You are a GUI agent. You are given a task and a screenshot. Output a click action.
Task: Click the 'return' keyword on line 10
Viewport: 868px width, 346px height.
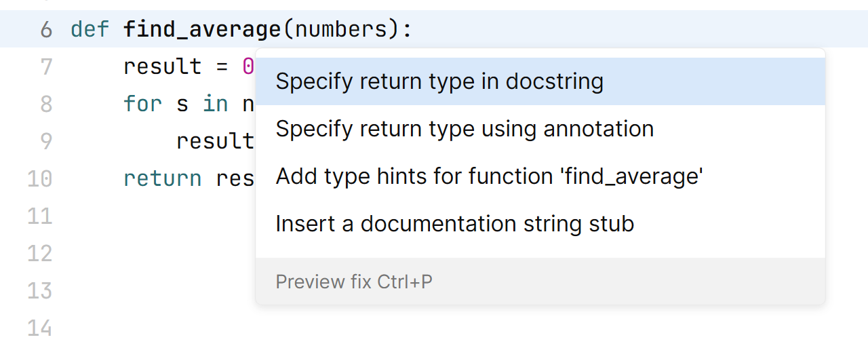pos(163,178)
